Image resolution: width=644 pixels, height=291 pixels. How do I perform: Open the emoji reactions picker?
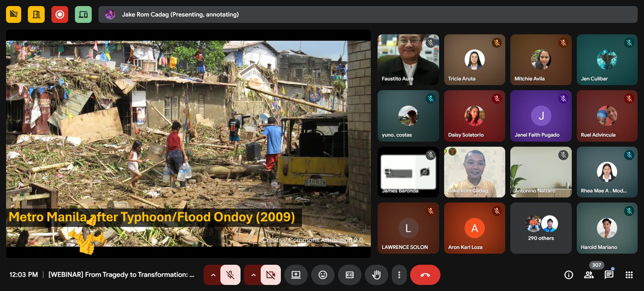323,275
